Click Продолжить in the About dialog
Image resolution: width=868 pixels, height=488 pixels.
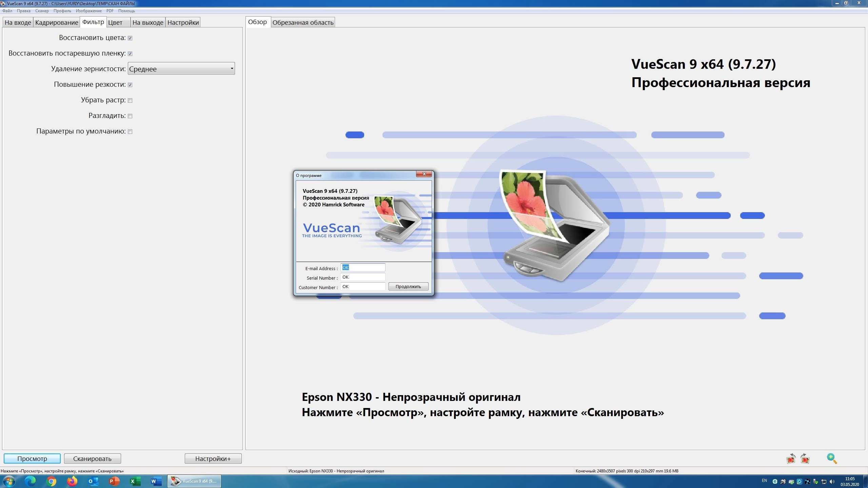pos(408,286)
